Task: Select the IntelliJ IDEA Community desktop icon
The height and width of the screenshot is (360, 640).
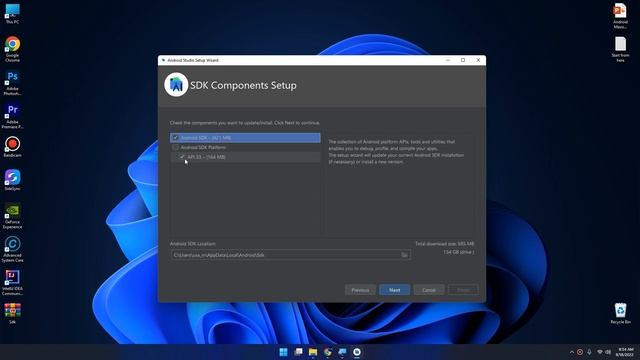Action: pos(12,283)
